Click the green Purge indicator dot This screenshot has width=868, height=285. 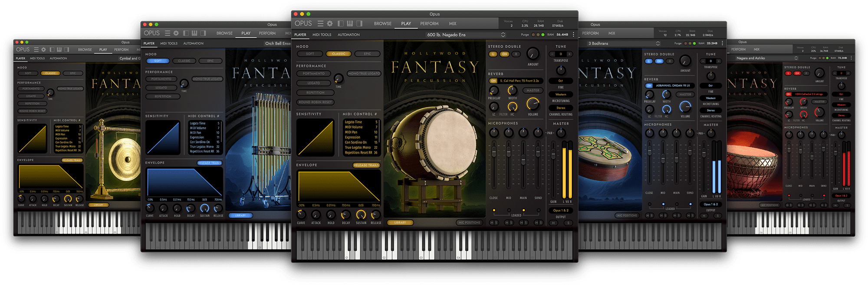point(542,35)
